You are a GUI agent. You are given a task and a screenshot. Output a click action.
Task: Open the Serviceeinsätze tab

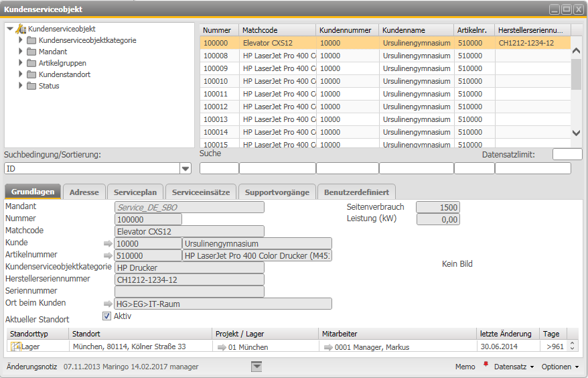201,192
